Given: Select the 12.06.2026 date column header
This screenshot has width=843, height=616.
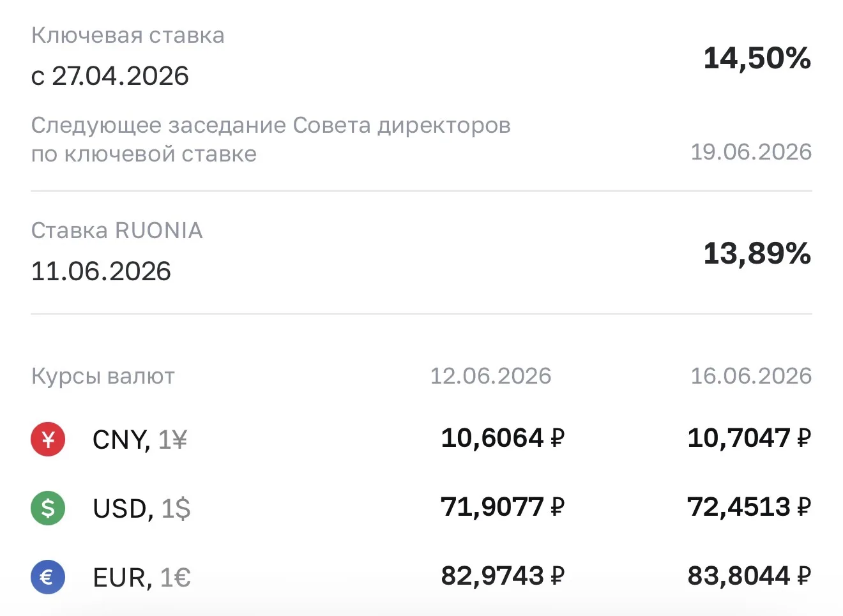Looking at the screenshot, I should coord(490,376).
